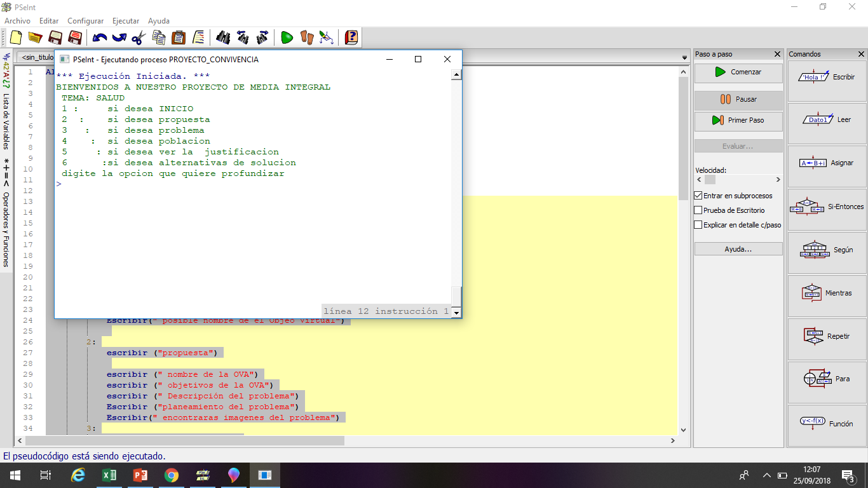Click the binoculars Find icon
This screenshot has height=488, width=868.
click(222, 37)
